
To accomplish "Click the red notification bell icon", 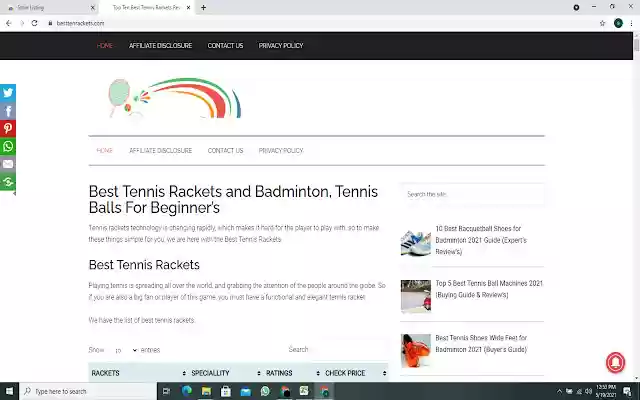I will (x=616, y=362).
